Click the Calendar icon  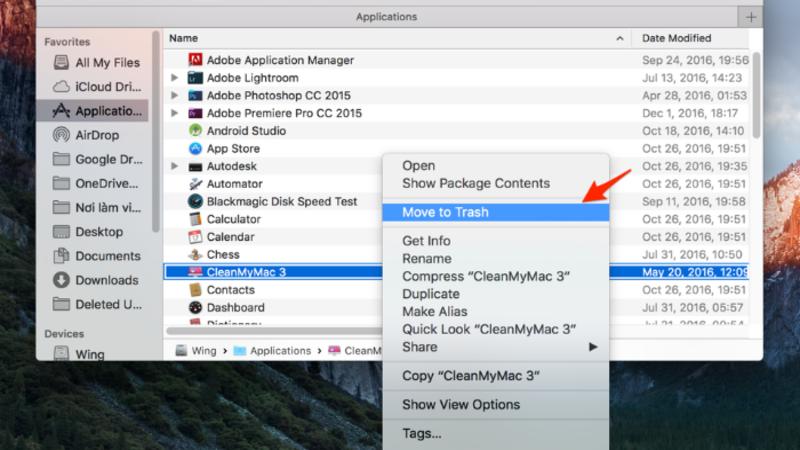point(195,237)
